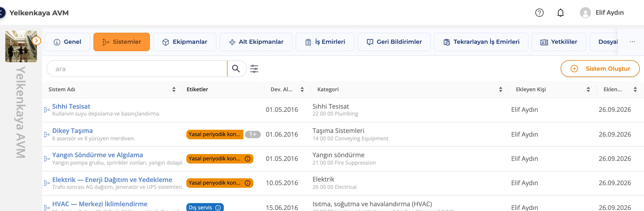Click the Dış servis tag
The image size is (644, 211).
pos(205,208)
